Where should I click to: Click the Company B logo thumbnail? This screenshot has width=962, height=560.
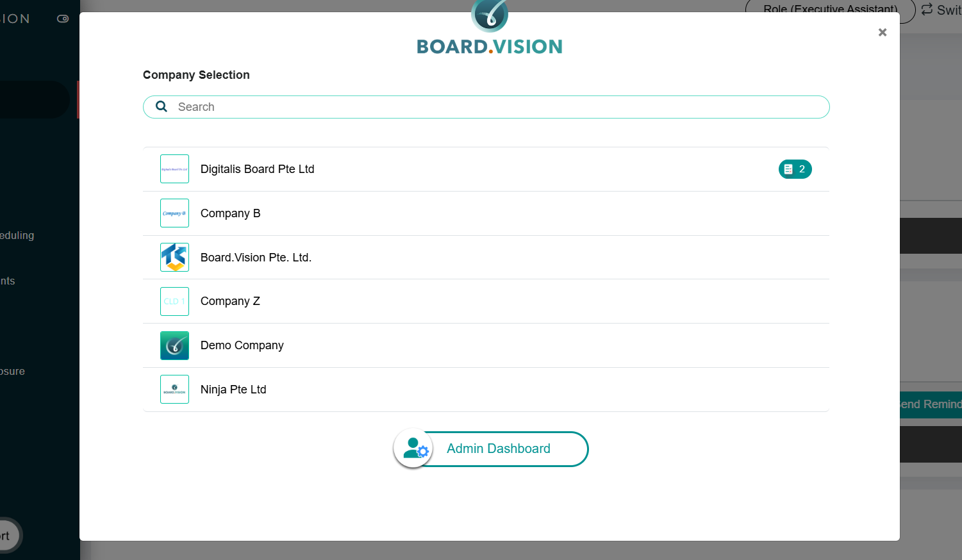point(174,213)
